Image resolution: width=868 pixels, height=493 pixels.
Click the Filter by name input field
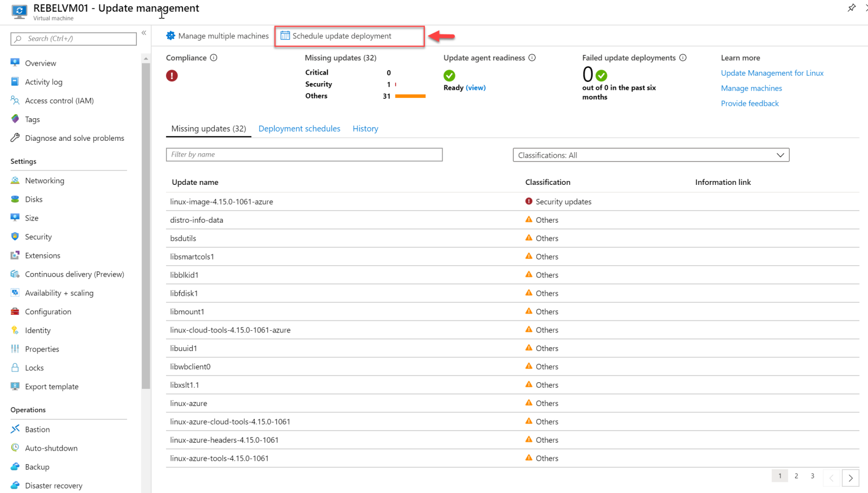point(304,154)
